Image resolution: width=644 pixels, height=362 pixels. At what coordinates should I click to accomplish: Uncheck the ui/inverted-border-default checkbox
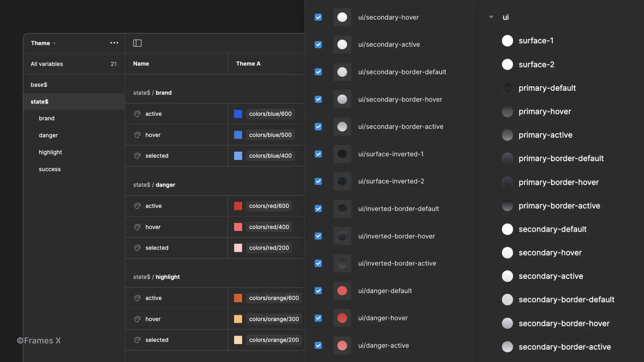318,209
